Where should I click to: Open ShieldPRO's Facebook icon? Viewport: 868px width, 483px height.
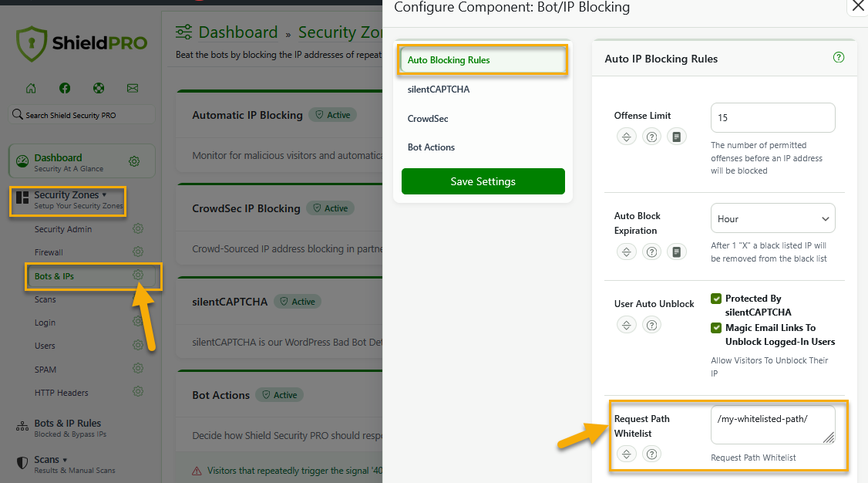(x=65, y=88)
